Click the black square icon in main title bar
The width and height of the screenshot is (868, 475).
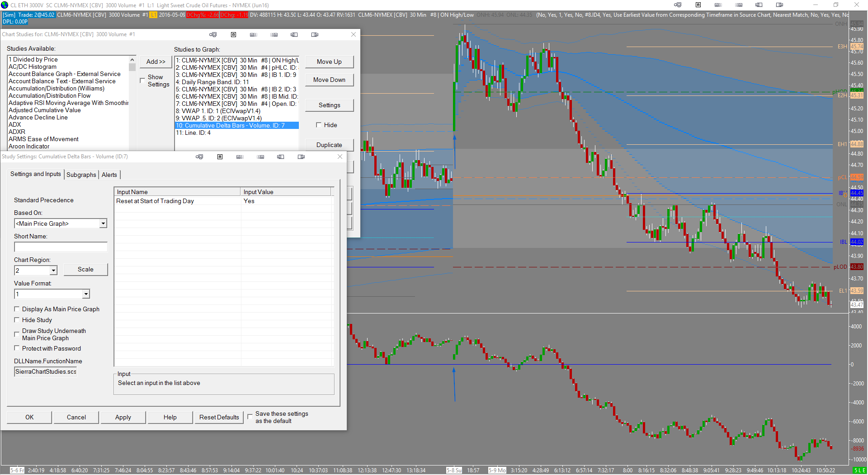click(x=698, y=5)
